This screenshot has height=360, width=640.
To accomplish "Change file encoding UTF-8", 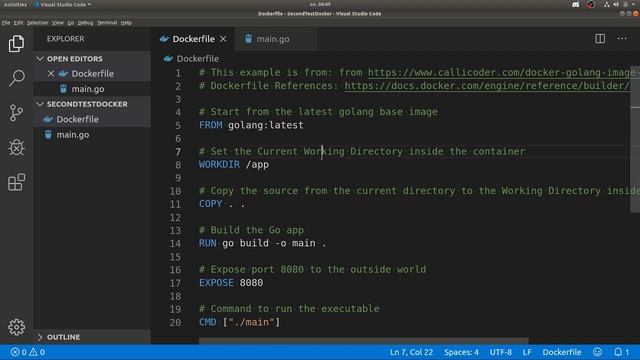I will click(x=500, y=352).
